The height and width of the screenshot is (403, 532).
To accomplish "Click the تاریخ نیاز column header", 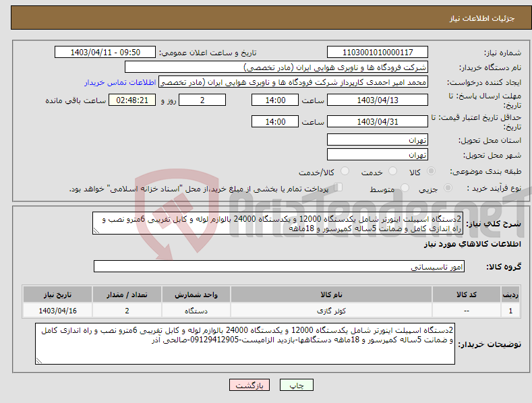I will click(x=58, y=294).
